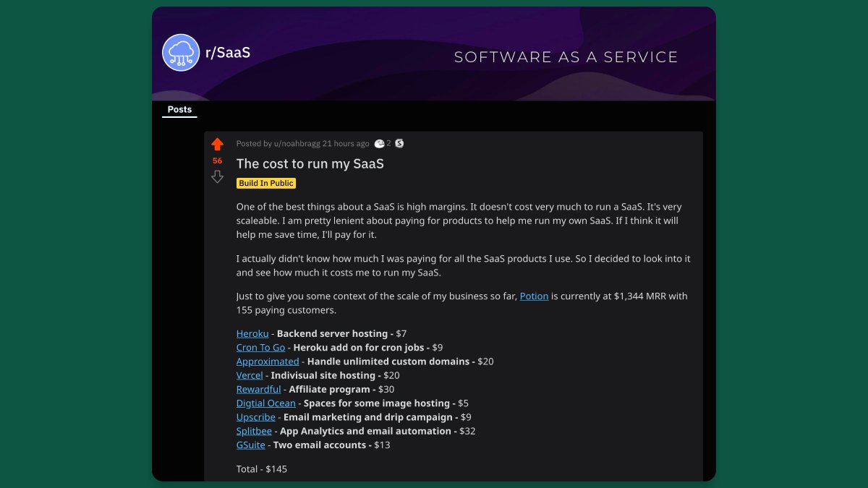
Task: Open the Vercel link
Action: (250, 375)
